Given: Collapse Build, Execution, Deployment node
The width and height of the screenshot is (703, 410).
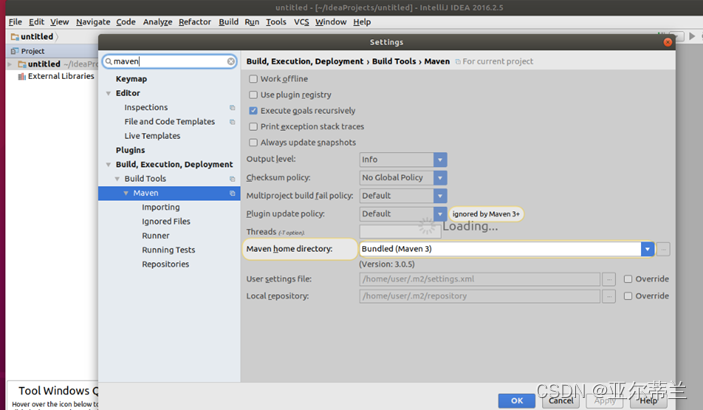Looking at the screenshot, I should click(108, 165).
